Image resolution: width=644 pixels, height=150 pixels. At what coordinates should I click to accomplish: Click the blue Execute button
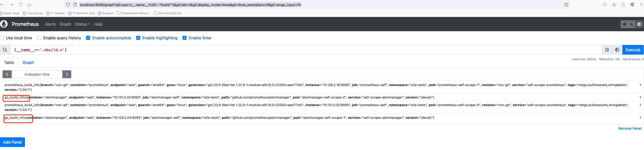coord(633,50)
